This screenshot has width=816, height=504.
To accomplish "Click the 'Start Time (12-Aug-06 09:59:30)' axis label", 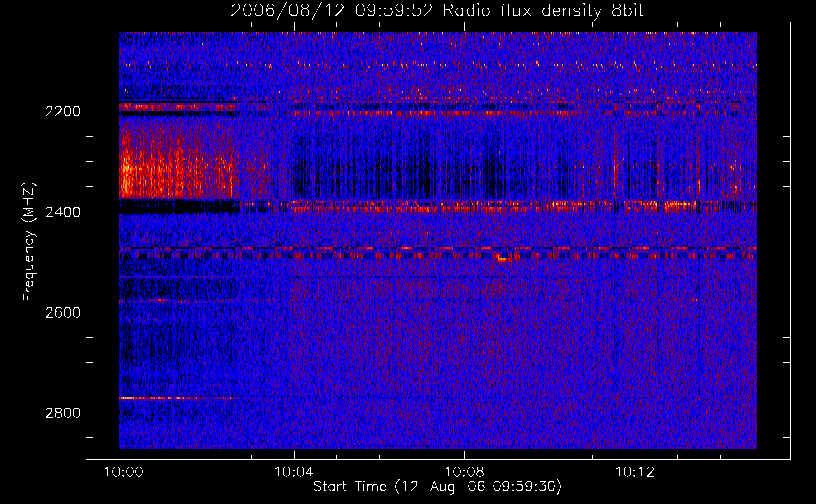I will pos(437,487).
